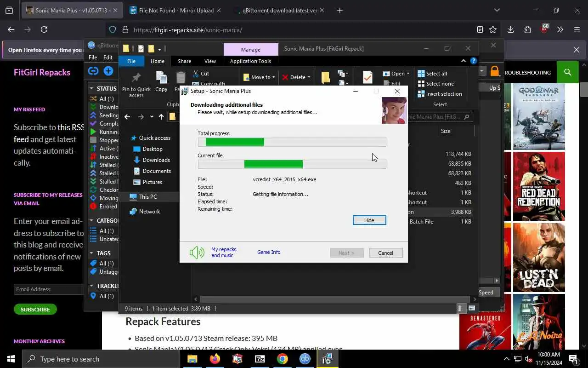Image resolution: width=588 pixels, height=368 pixels.
Task: Go up one folder level in Explorer
Action: pyautogui.click(x=161, y=117)
